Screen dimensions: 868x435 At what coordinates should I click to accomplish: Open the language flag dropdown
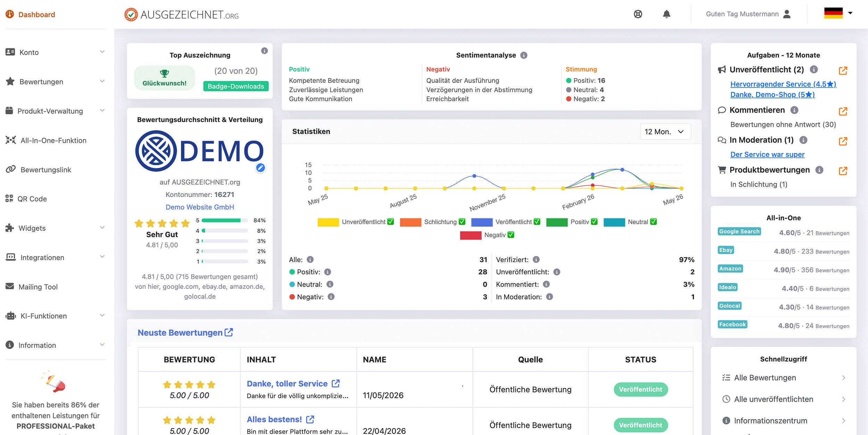coord(838,13)
